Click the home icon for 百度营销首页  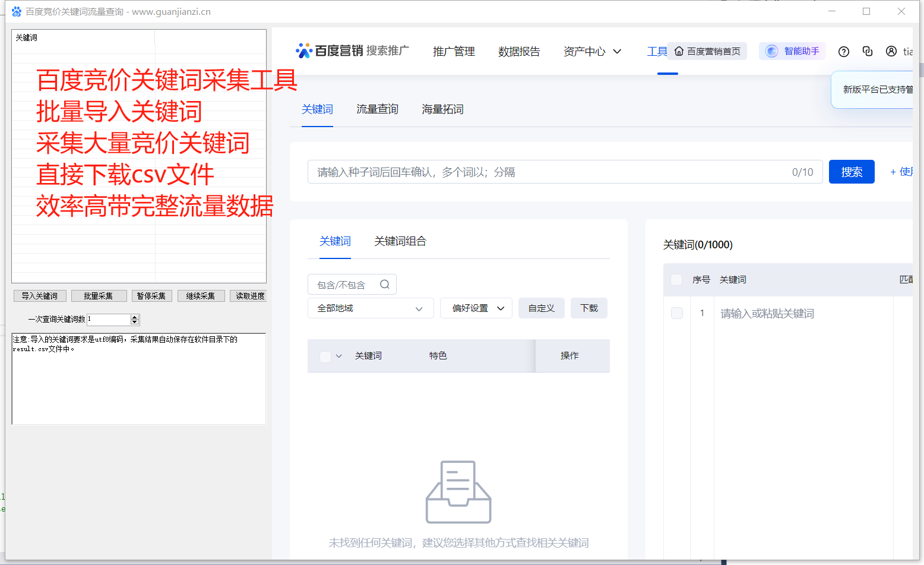pos(679,52)
